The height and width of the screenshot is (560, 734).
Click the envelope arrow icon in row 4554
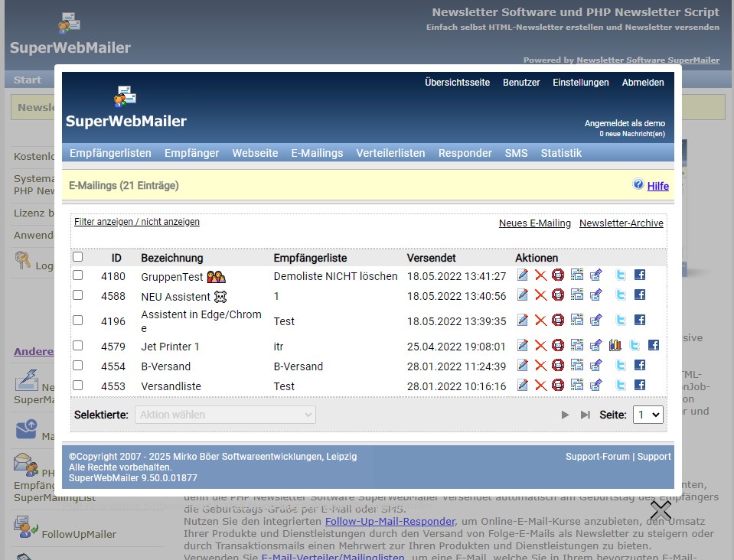point(596,365)
